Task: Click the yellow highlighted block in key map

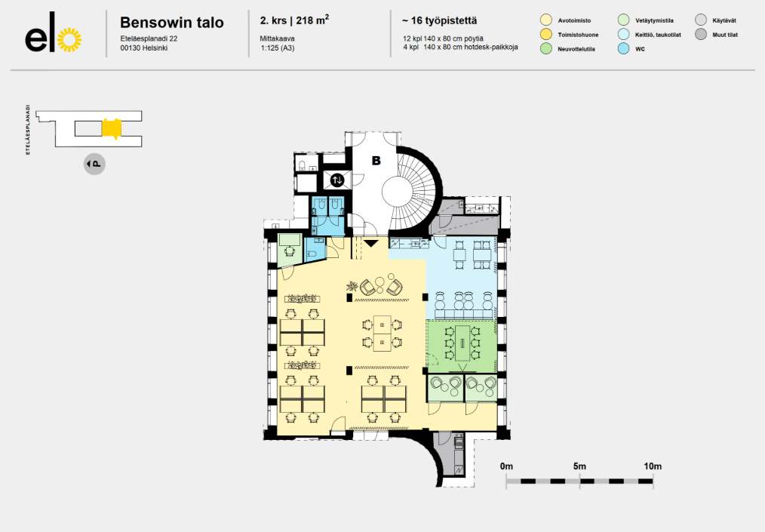Action: [111, 128]
